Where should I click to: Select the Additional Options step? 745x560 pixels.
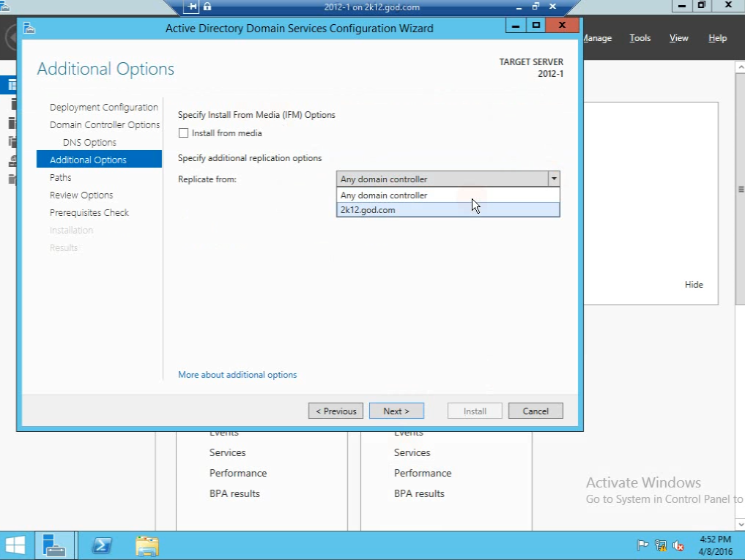tap(100, 159)
